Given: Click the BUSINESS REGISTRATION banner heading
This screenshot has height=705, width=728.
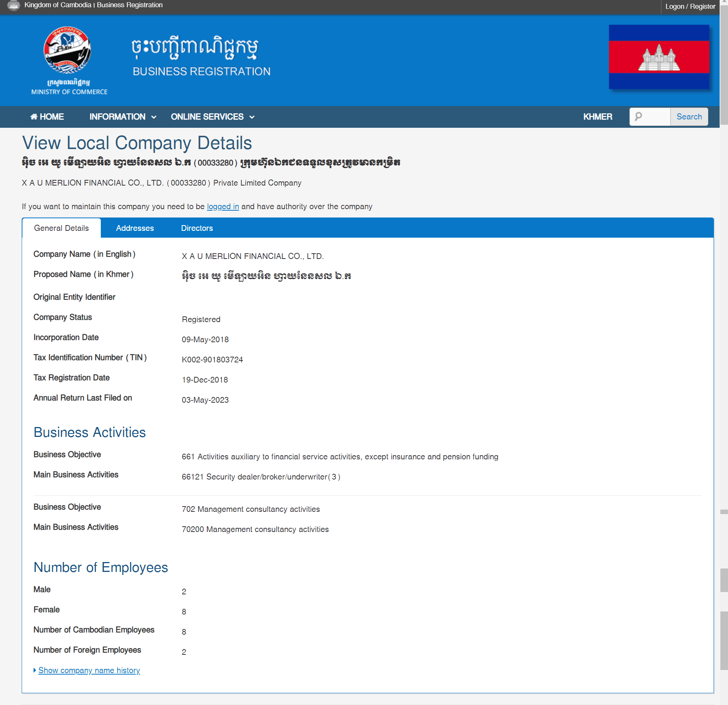Looking at the screenshot, I should coord(202,71).
